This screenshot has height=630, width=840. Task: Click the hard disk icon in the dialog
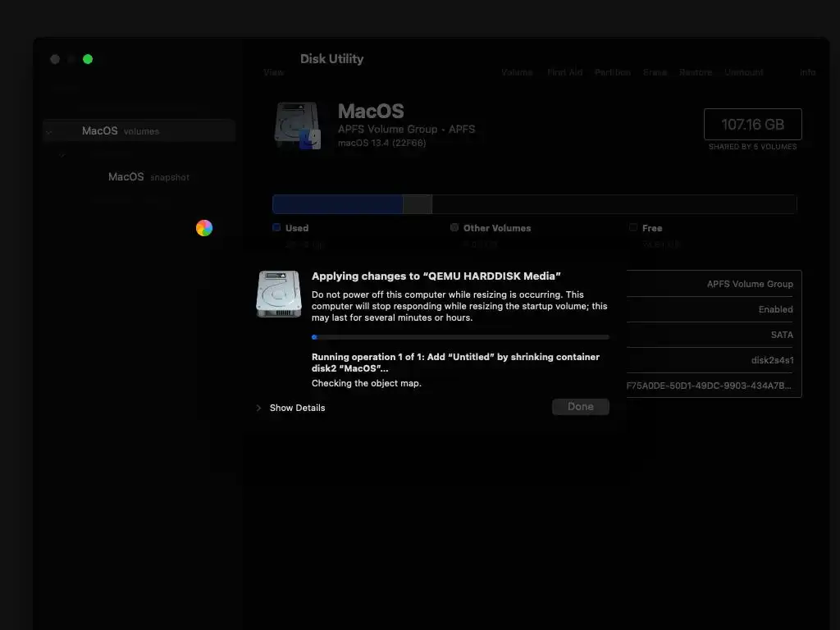(279, 294)
